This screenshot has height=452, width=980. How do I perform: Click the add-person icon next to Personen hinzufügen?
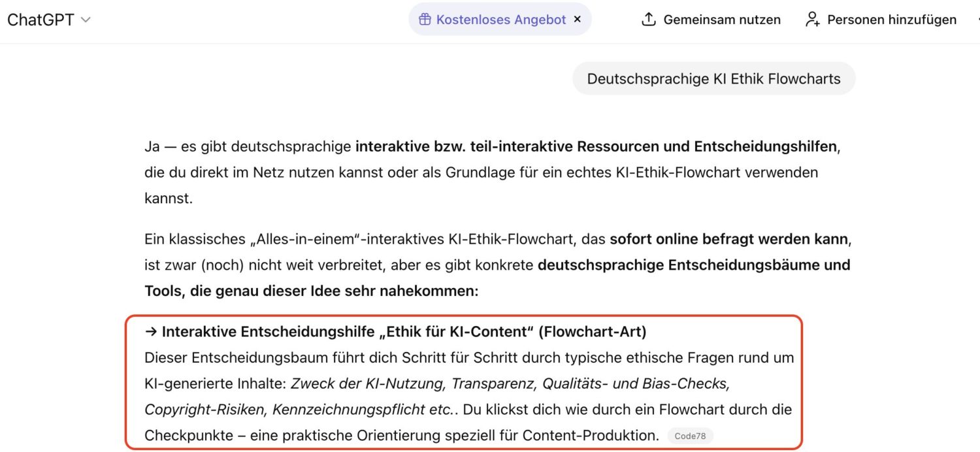[812, 20]
